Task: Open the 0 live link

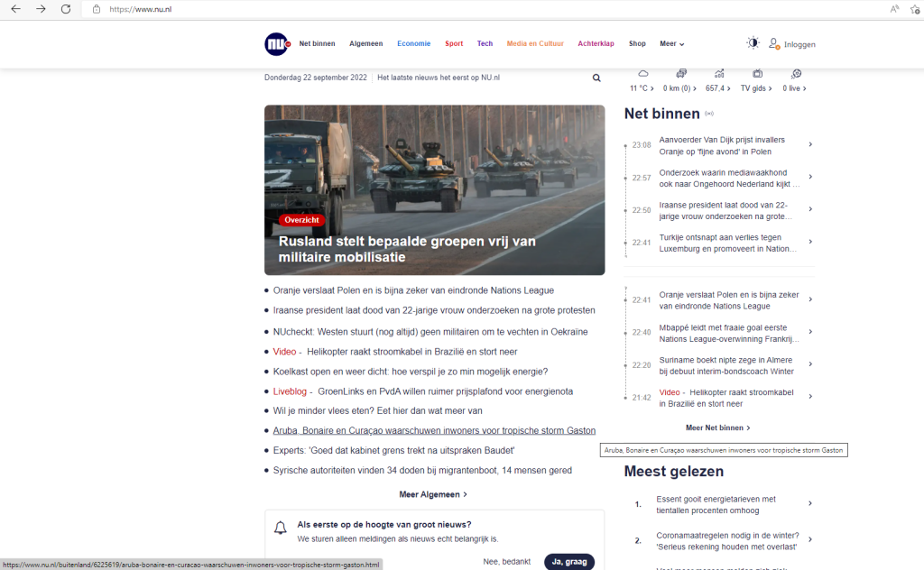Action: click(x=794, y=88)
